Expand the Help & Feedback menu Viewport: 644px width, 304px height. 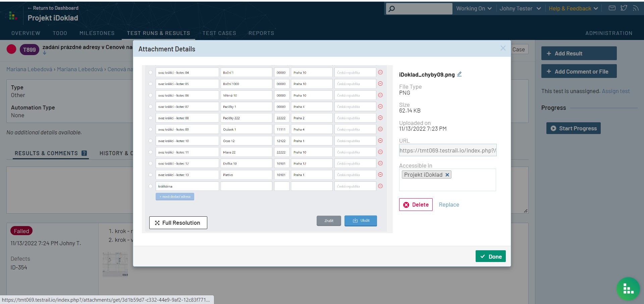click(573, 8)
